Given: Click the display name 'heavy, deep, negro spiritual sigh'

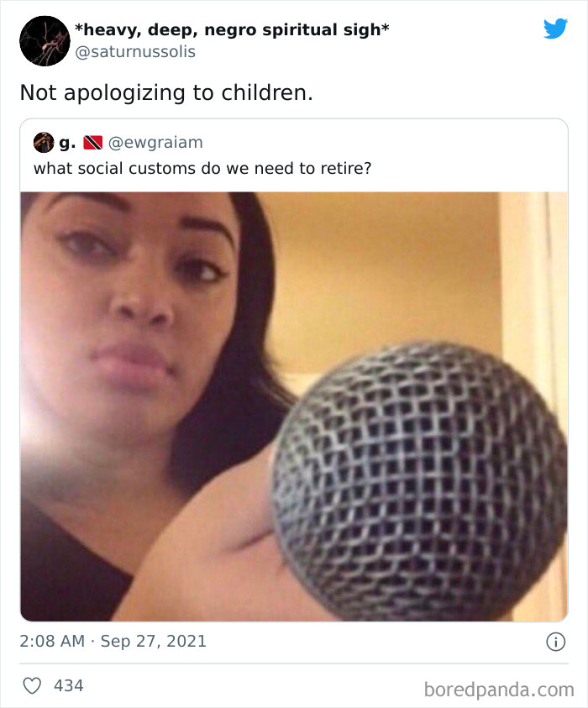Looking at the screenshot, I should [232, 29].
